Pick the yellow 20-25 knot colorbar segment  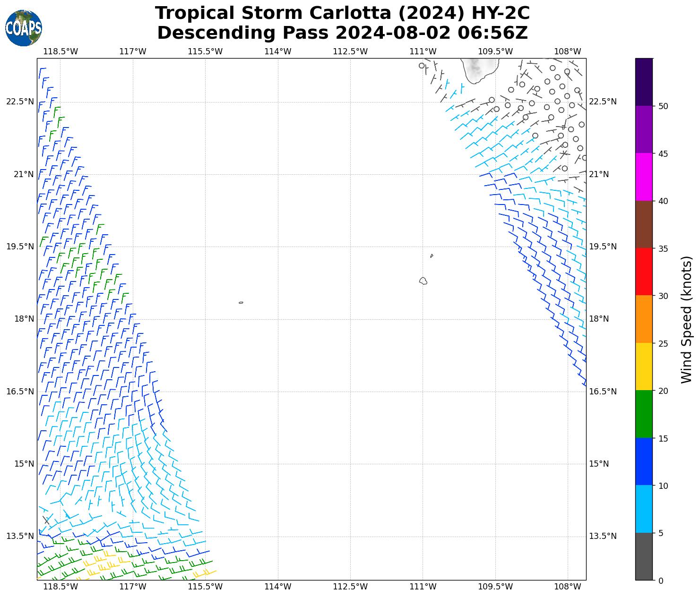pyautogui.click(x=644, y=367)
